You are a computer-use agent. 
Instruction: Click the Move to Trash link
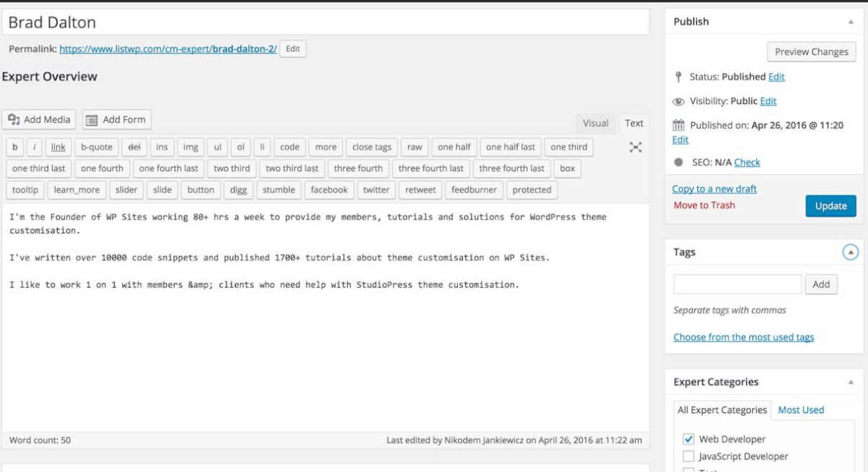click(704, 205)
